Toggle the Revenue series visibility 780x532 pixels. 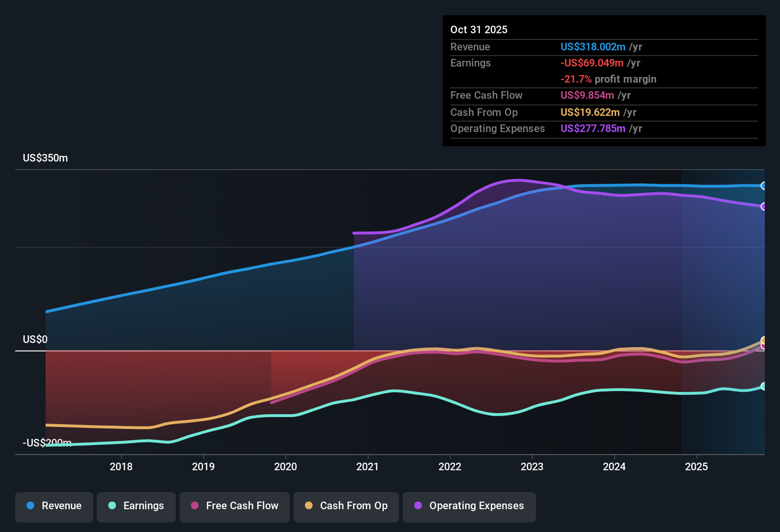(x=54, y=506)
